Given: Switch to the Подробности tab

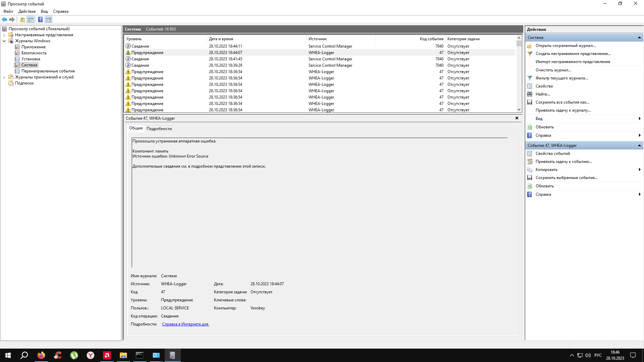Looking at the screenshot, I should tap(159, 129).
